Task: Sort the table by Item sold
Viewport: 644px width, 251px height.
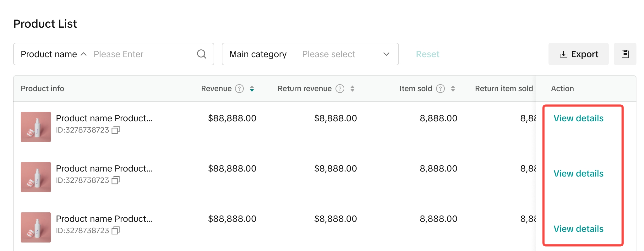Action: click(x=453, y=89)
